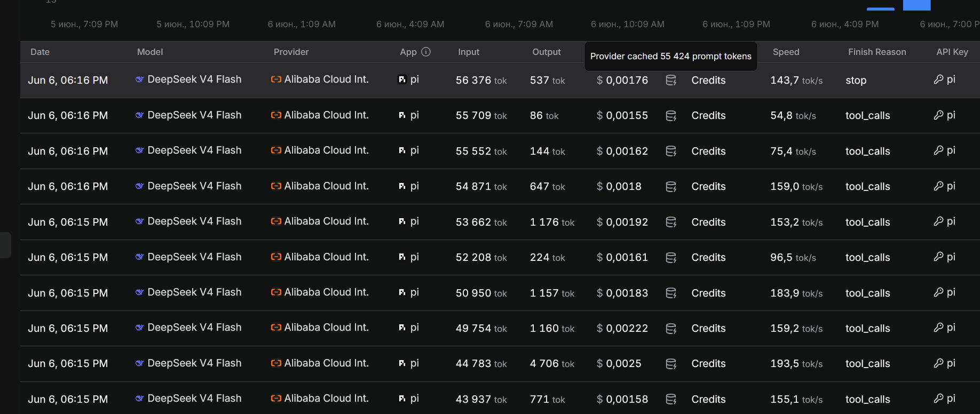Click the API Key column header

click(952, 52)
